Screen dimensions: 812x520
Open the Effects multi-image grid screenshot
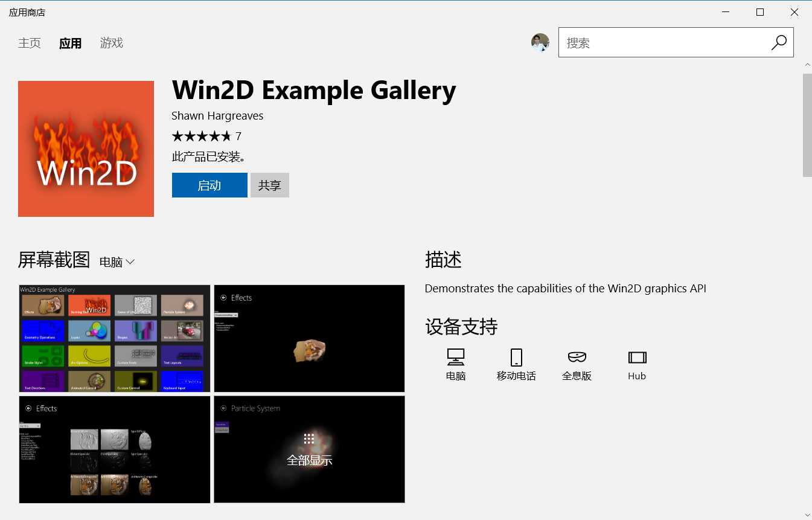(x=115, y=449)
